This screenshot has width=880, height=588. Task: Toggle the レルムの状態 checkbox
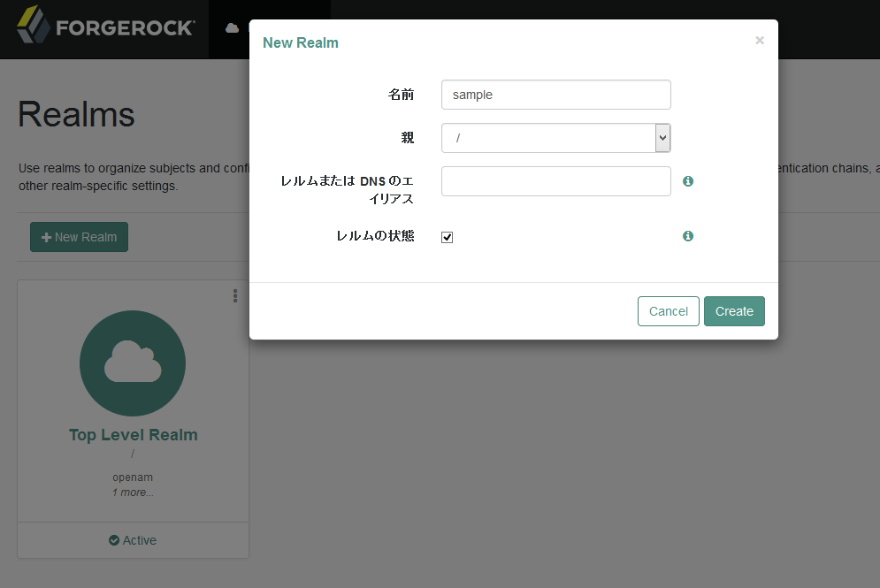pos(448,237)
